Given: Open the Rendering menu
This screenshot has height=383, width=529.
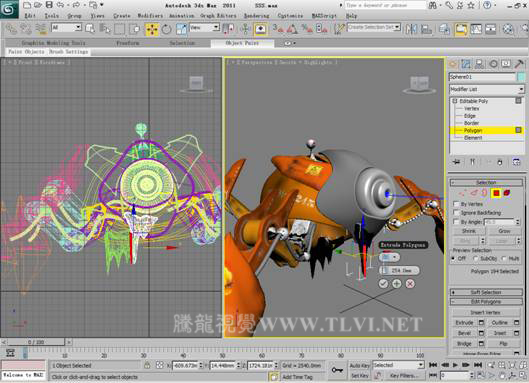Looking at the screenshot, I should click(x=256, y=16).
